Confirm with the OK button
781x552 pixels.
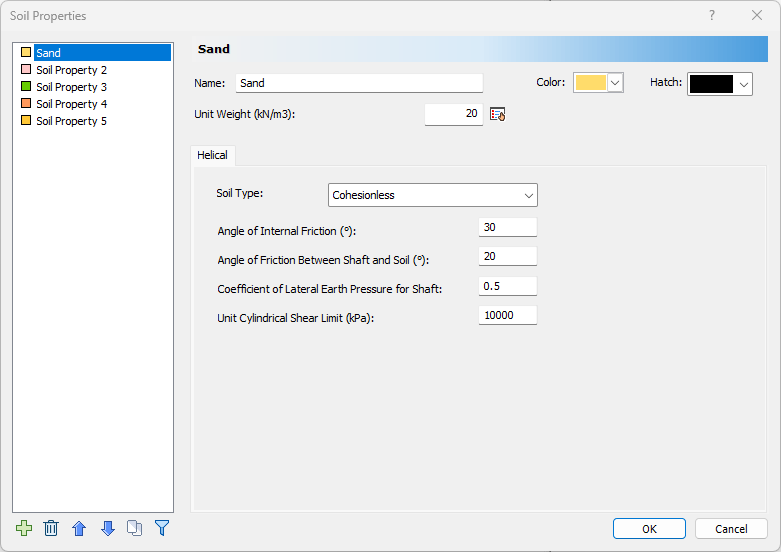tap(649, 529)
